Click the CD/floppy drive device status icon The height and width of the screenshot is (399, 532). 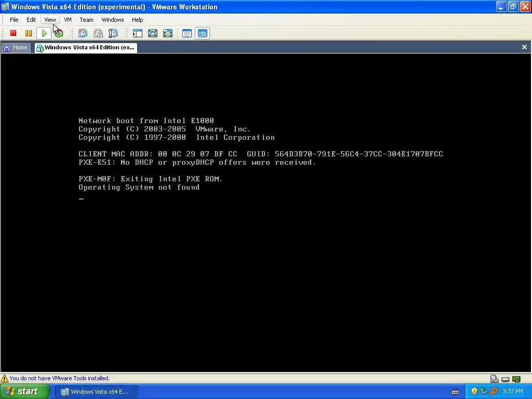click(x=506, y=379)
